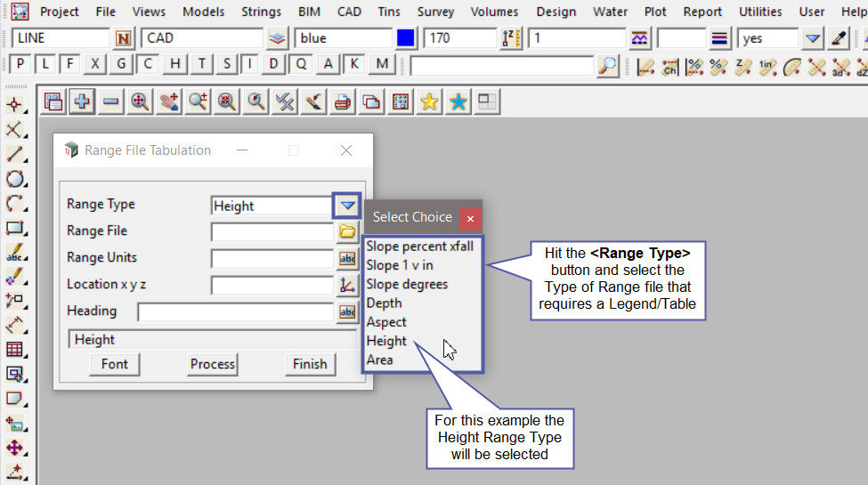Screen dimensions: 868x485
Task: Click the name 'N' icon beside LINE
Action: 123,38
